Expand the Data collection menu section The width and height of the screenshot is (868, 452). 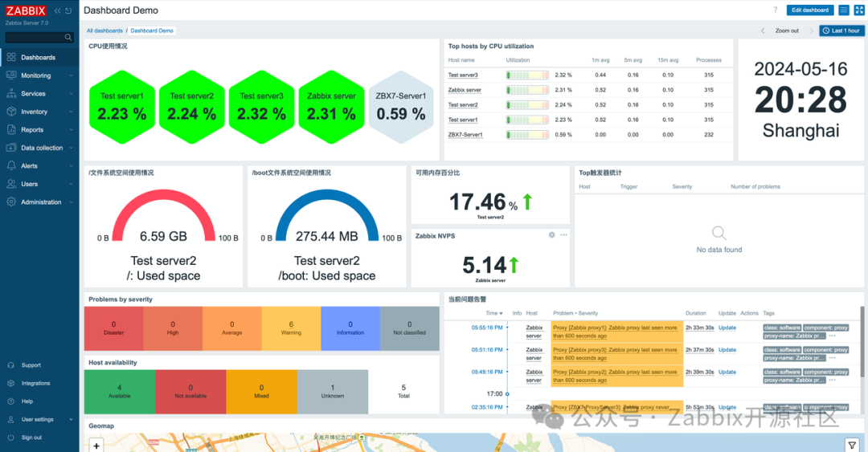pyautogui.click(x=39, y=148)
